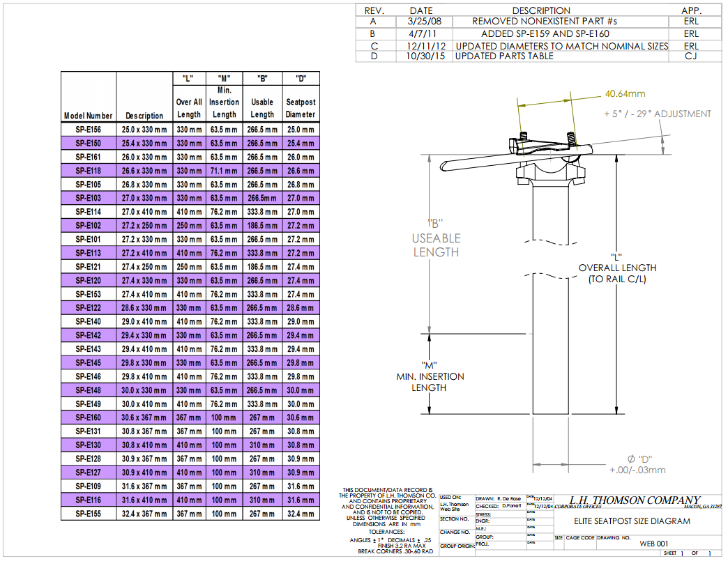Click the angle adjustment range annotation
Viewport: 728px width, 561px height.
click(x=658, y=114)
